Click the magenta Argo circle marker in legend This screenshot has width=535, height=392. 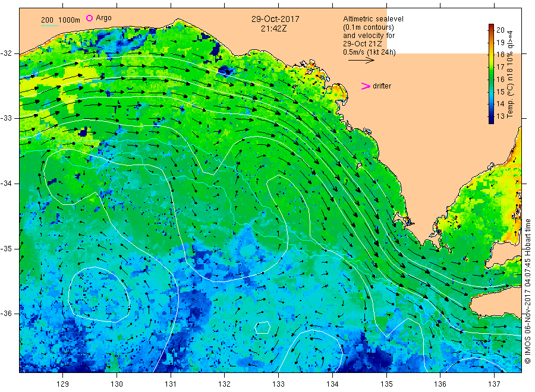[x=89, y=18]
